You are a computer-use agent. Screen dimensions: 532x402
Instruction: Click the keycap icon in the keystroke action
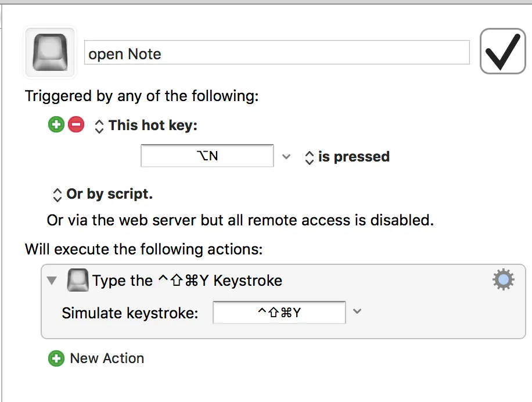point(78,281)
